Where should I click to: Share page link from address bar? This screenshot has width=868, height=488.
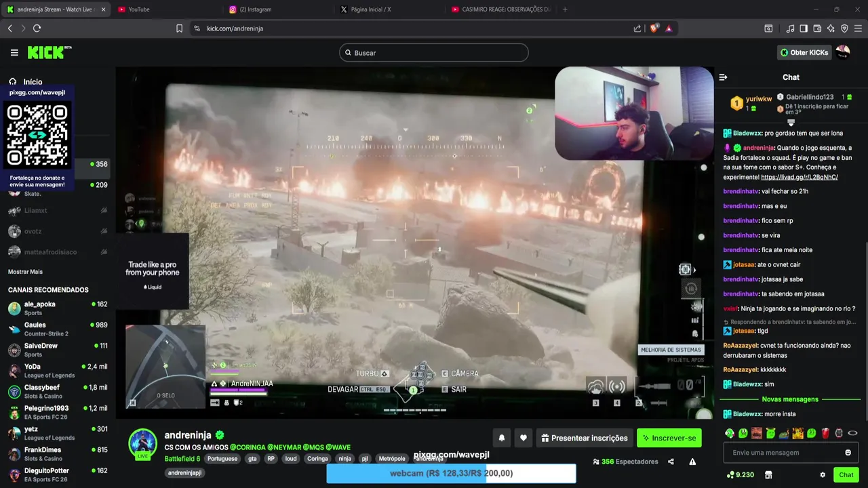(x=637, y=28)
